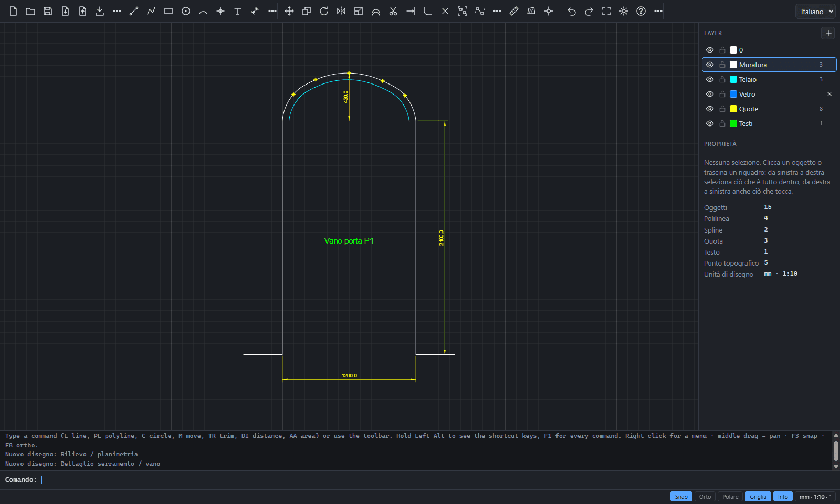The height and width of the screenshot is (504, 840).
Task: Hide the Quote layer
Action: tap(710, 109)
